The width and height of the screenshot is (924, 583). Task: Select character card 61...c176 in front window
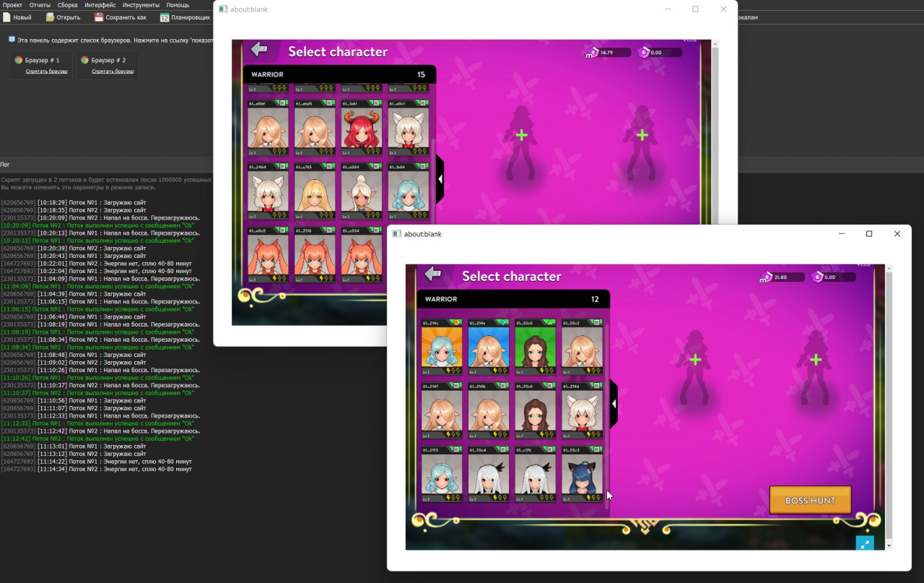536,474
